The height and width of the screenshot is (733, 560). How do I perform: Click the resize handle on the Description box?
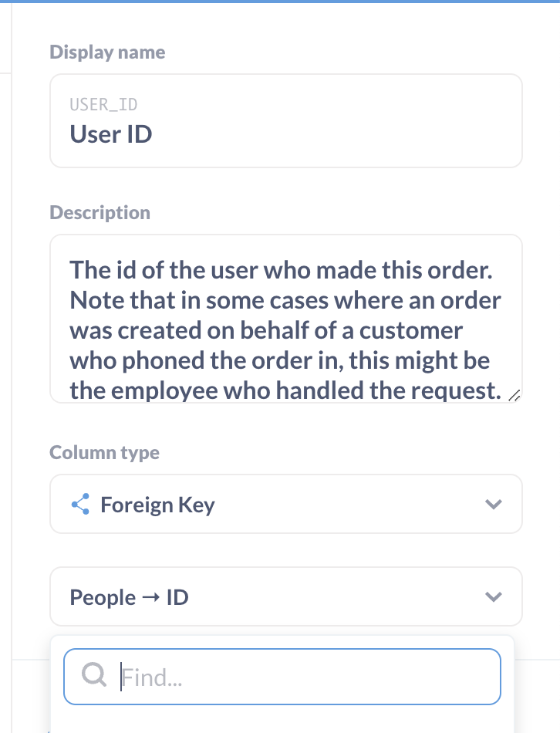pyautogui.click(x=515, y=394)
